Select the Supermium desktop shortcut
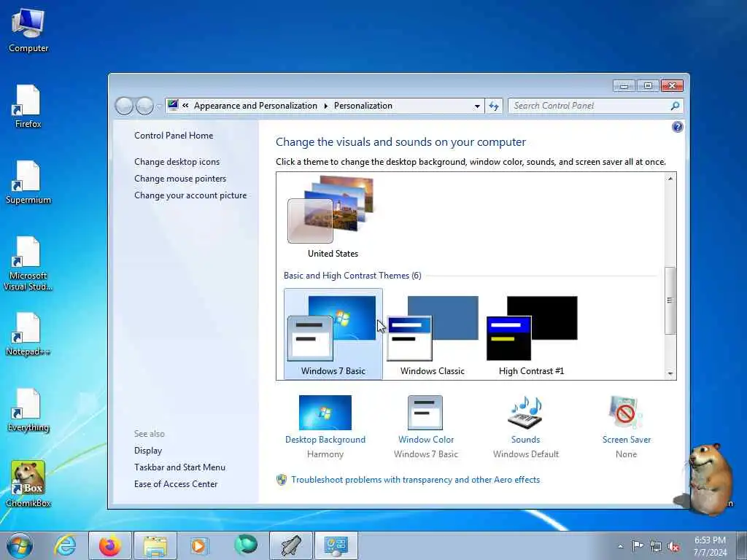Viewport: 747px width, 560px height. tap(28, 183)
